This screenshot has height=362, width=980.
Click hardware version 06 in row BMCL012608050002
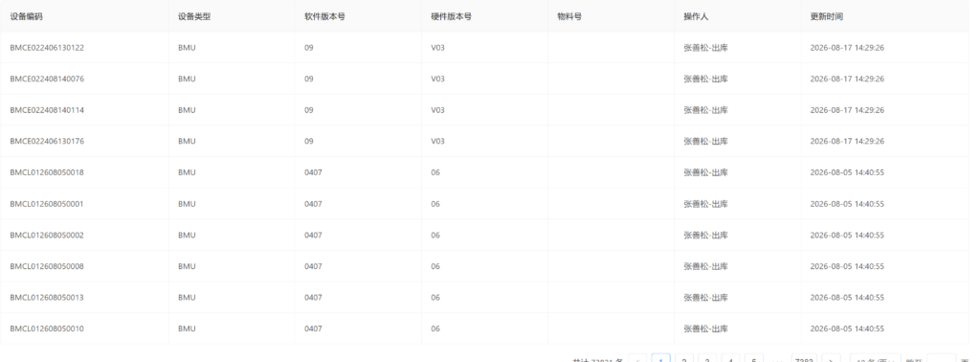[x=435, y=235]
